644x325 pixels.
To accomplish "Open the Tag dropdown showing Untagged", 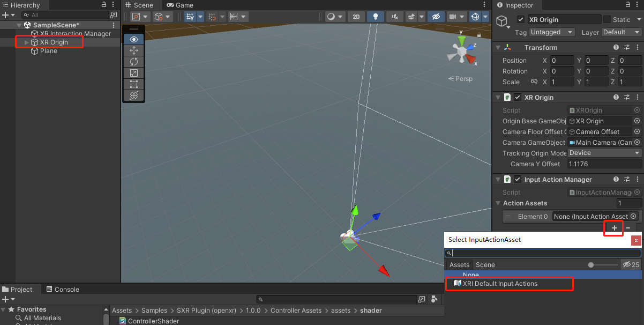I will pos(552,32).
